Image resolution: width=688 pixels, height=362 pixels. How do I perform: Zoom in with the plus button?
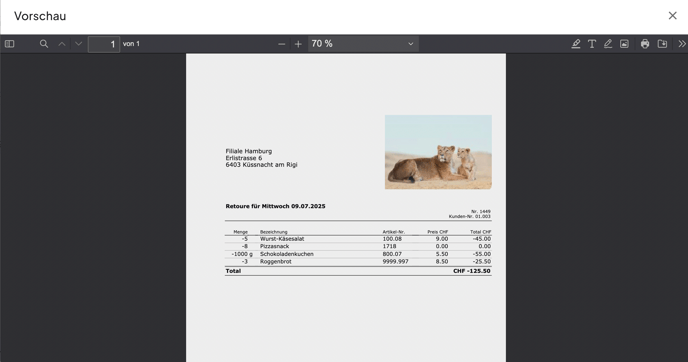(298, 44)
